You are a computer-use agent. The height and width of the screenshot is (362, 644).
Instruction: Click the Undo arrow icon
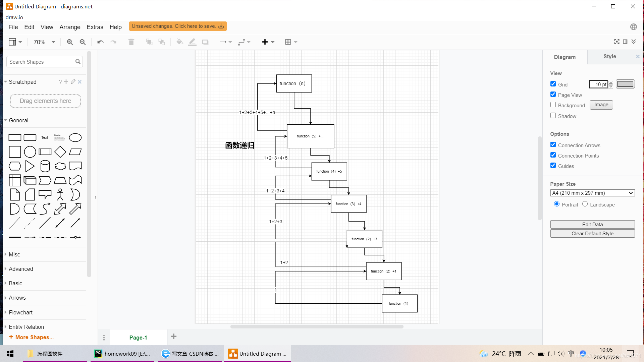click(x=100, y=42)
